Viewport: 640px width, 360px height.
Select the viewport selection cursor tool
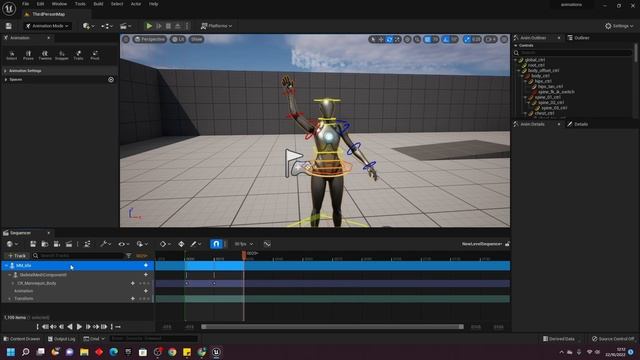[x=372, y=39]
